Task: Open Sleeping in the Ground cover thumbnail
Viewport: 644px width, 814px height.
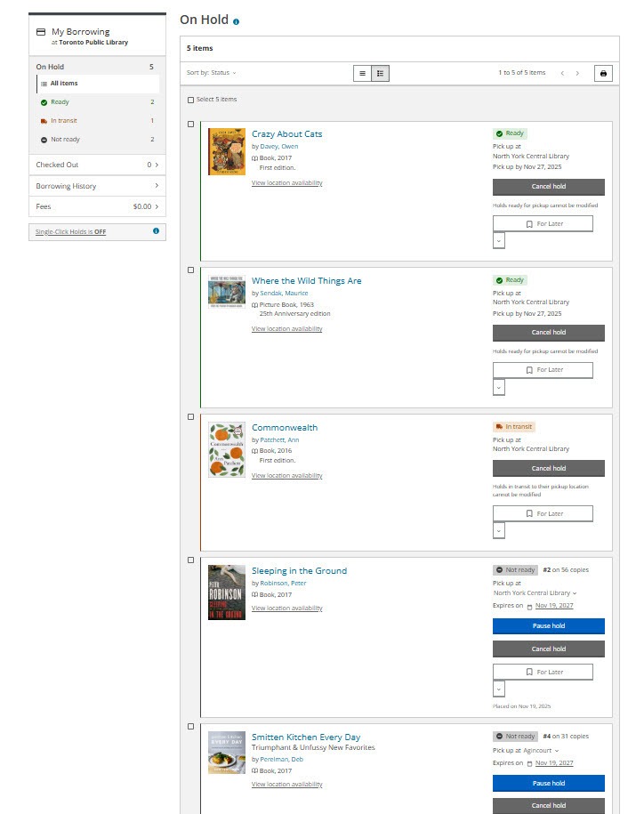Action: 227,592
